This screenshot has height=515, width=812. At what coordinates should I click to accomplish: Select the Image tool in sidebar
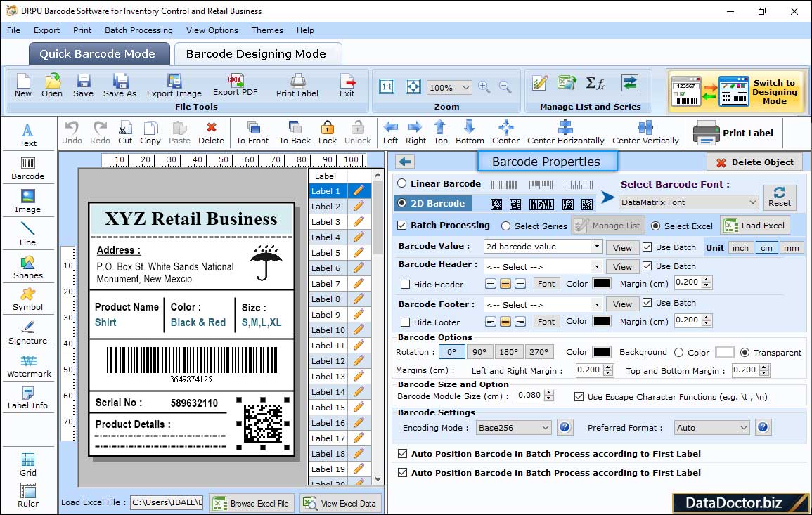click(x=28, y=202)
